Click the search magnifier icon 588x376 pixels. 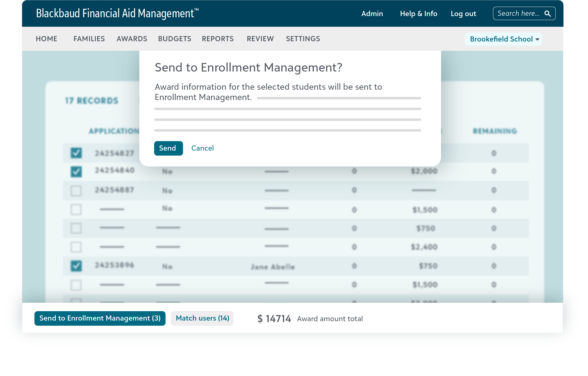tap(548, 13)
